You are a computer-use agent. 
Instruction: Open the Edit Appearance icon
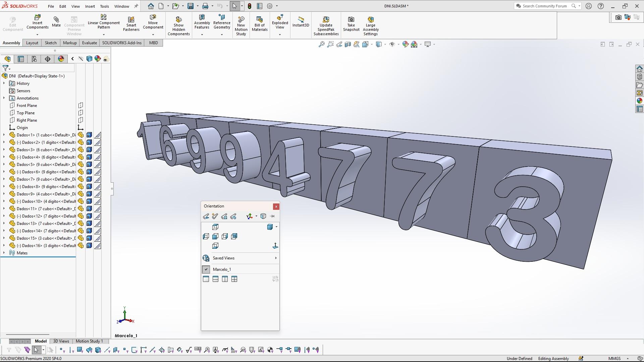pos(405,44)
